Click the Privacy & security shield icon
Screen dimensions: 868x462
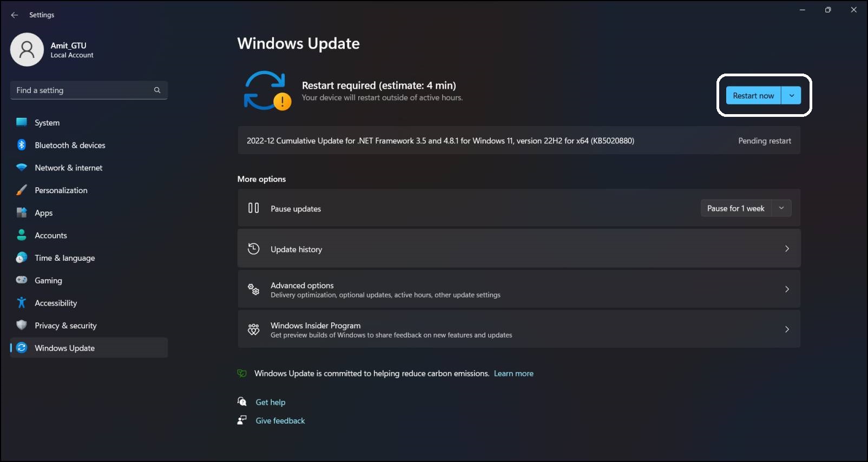pyautogui.click(x=22, y=325)
